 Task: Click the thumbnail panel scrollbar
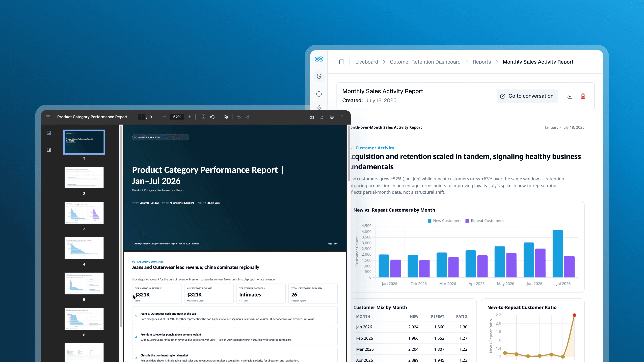pyautogui.click(x=121, y=226)
